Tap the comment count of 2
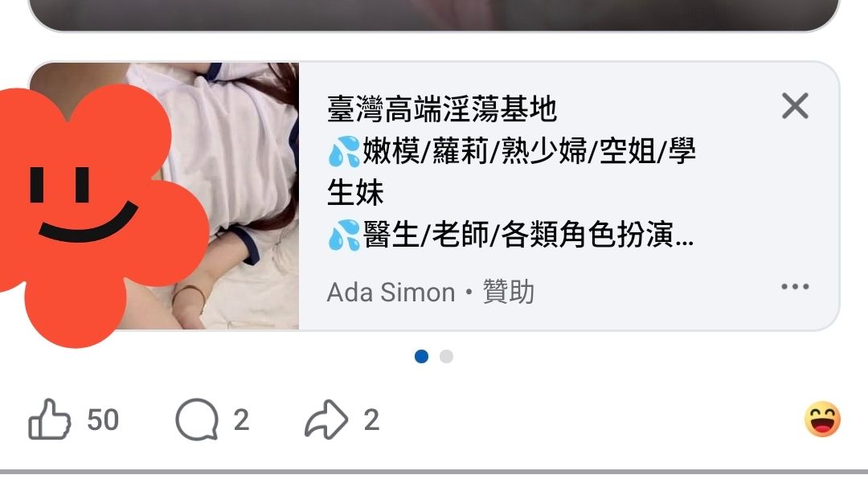Viewport: 868px width, 479px height. 241,420
